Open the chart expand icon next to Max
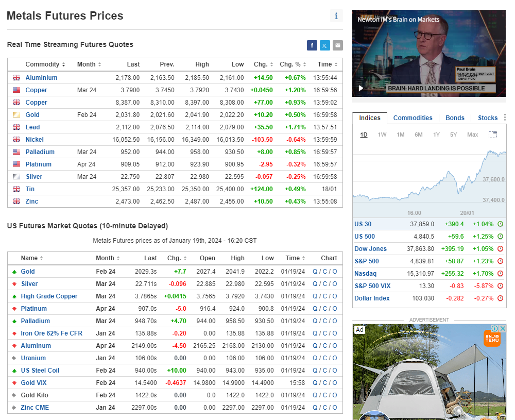The width and height of the screenshot is (515, 420). [x=493, y=135]
